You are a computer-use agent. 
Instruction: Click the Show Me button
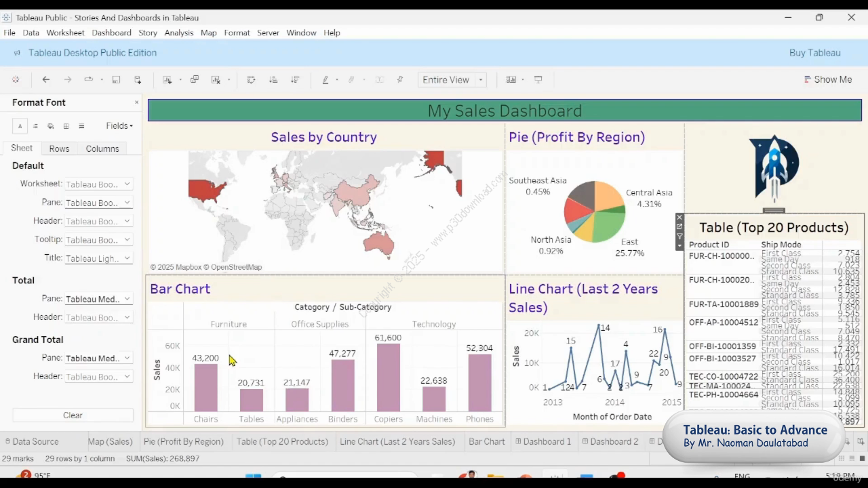pos(827,80)
